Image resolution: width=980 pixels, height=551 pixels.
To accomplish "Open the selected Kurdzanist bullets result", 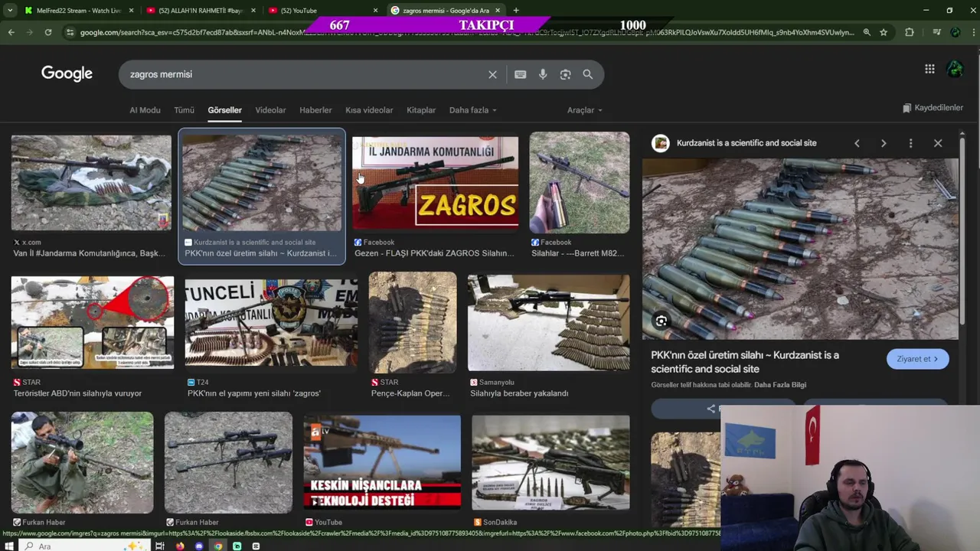I will tap(262, 196).
